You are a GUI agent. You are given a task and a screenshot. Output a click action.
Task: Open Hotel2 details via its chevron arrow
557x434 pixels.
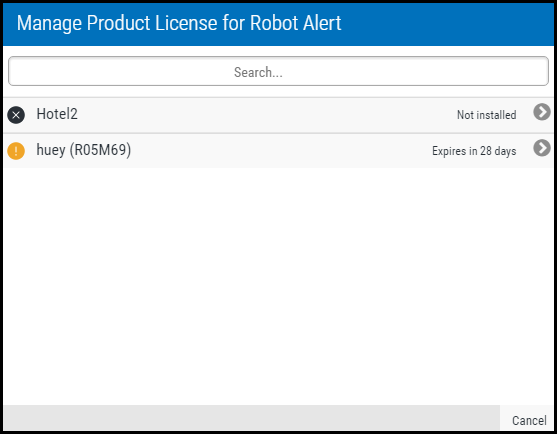542,112
